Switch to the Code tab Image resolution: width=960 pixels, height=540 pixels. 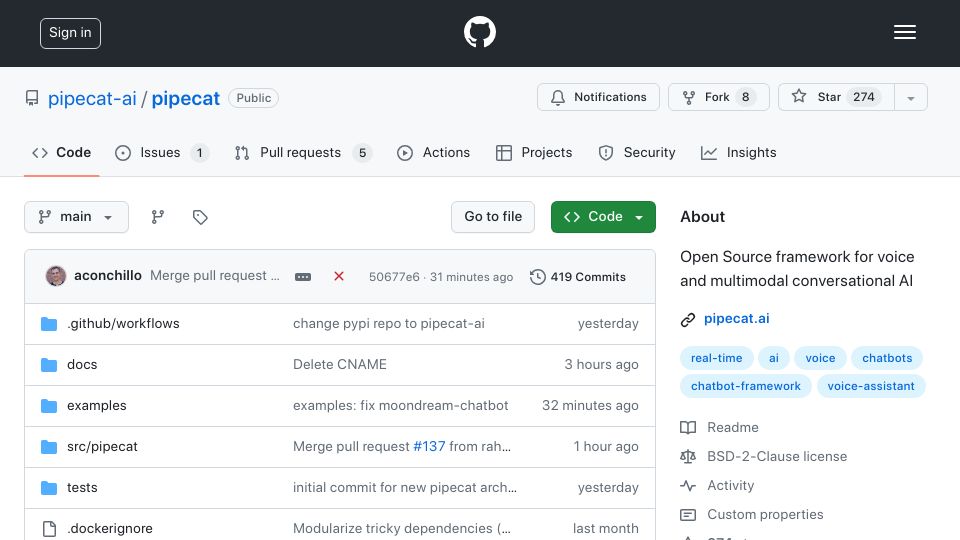click(x=61, y=152)
